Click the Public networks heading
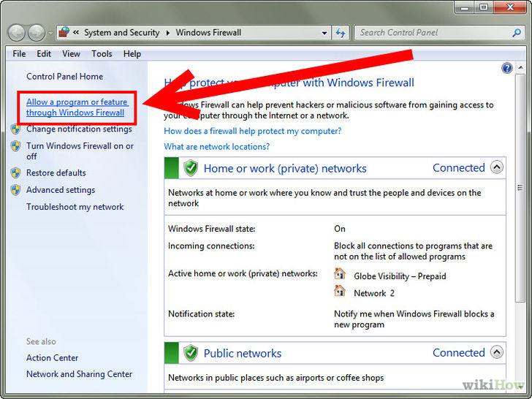 pos(243,353)
